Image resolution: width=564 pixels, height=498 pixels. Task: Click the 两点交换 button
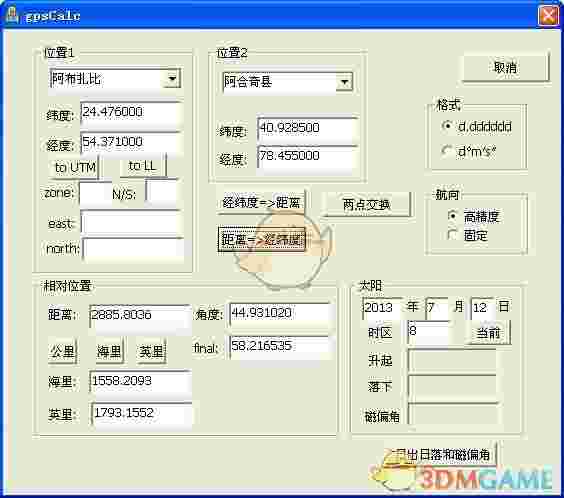pyautogui.click(x=366, y=204)
